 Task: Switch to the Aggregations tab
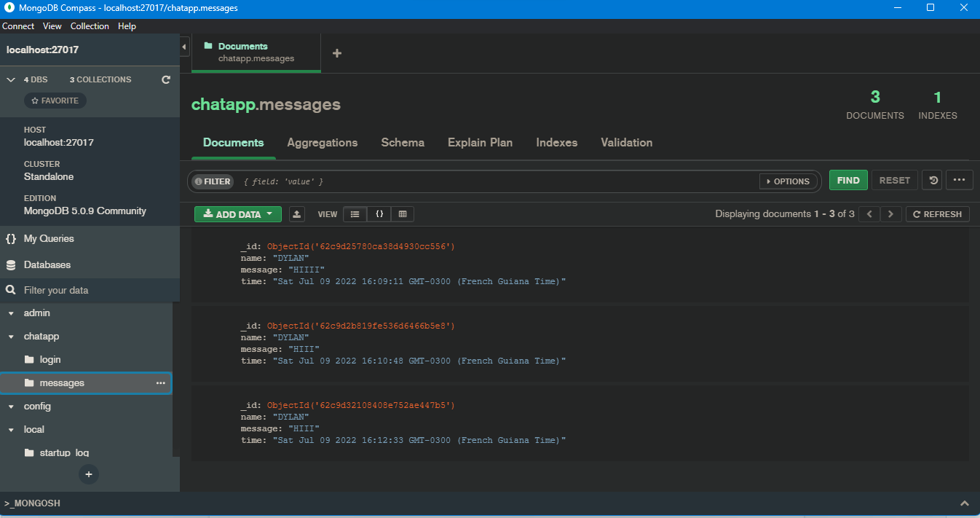click(x=323, y=143)
